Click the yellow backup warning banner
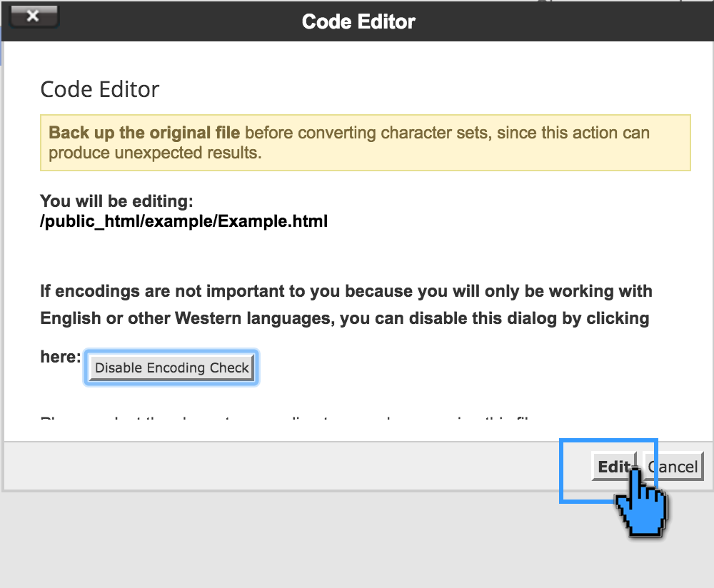The width and height of the screenshot is (714, 588). pyautogui.click(x=365, y=141)
